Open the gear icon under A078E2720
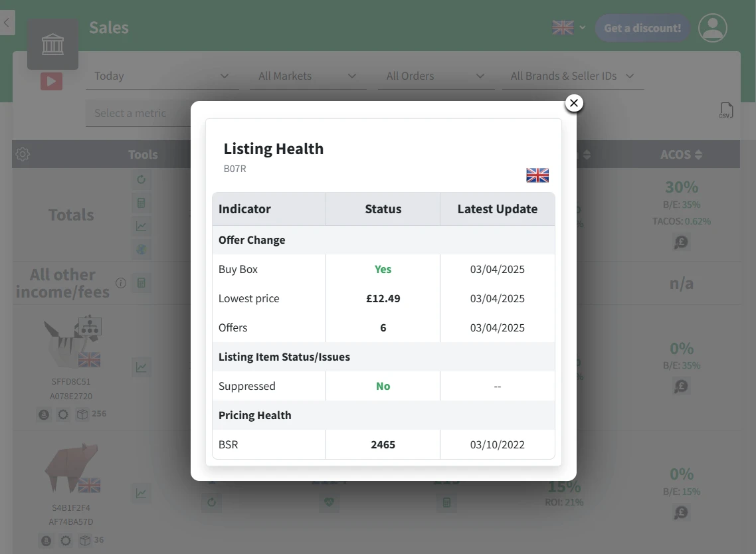 click(63, 415)
